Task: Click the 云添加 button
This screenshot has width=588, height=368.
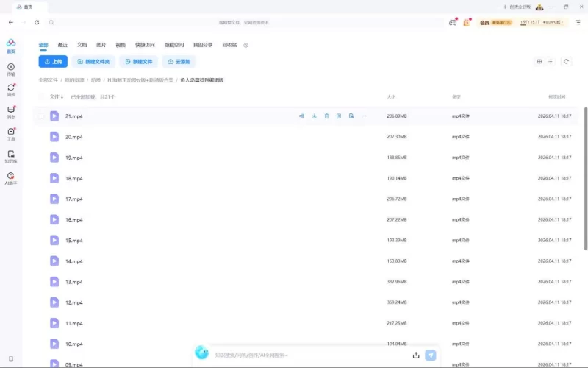Action: tap(179, 62)
